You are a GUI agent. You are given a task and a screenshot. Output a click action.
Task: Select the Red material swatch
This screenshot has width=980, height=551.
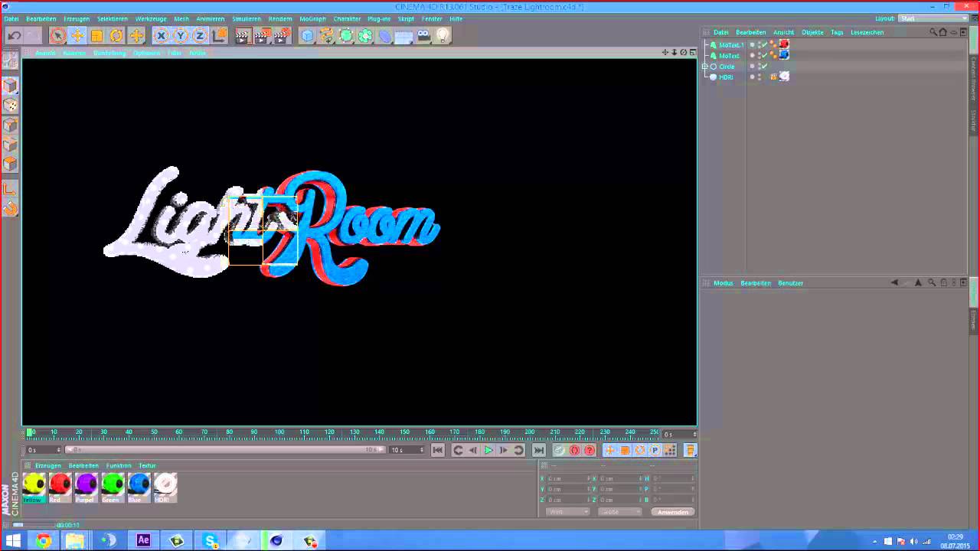point(60,487)
